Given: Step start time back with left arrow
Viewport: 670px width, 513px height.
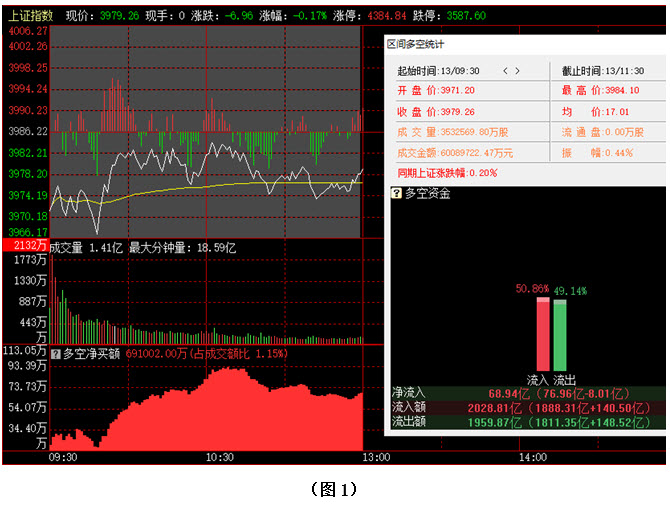Looking at the screenshot, I should coord(505,71).
